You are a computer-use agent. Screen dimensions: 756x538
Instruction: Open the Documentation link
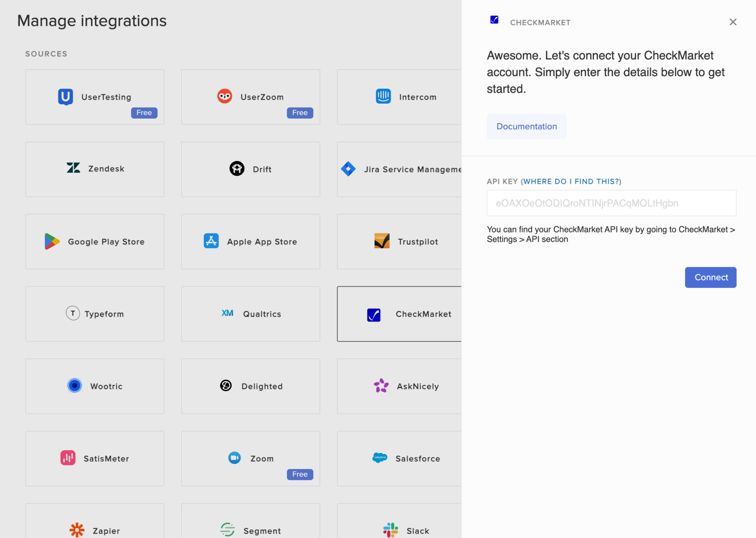click(527, 127)
